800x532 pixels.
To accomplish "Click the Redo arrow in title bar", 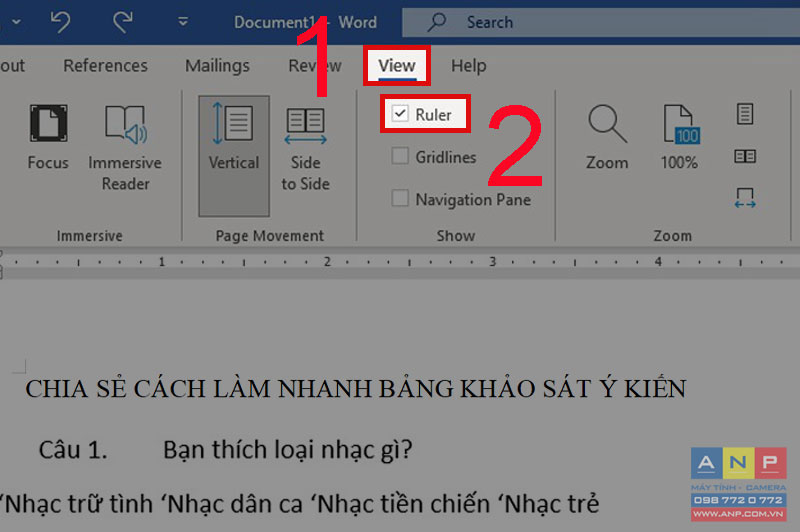I will [x=122, y=22].
